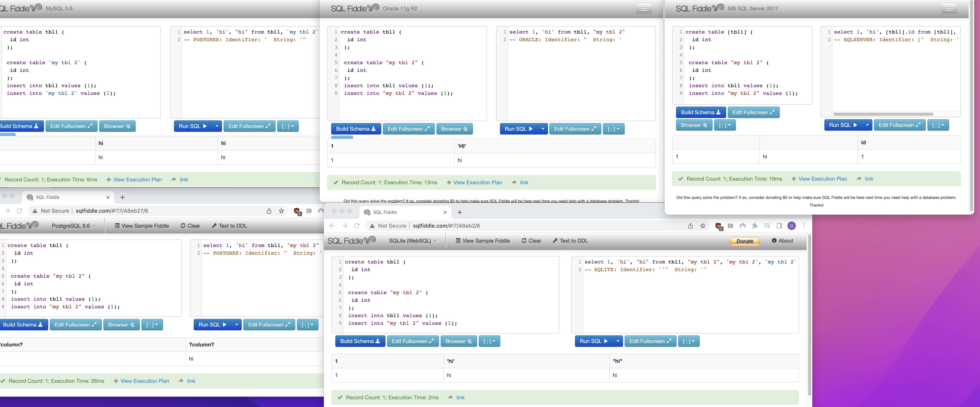The width and height of the screenshot is (980, 407).
Task: Open NordVPN extension icon in SQLite window
Action: [x=742, y=226]
